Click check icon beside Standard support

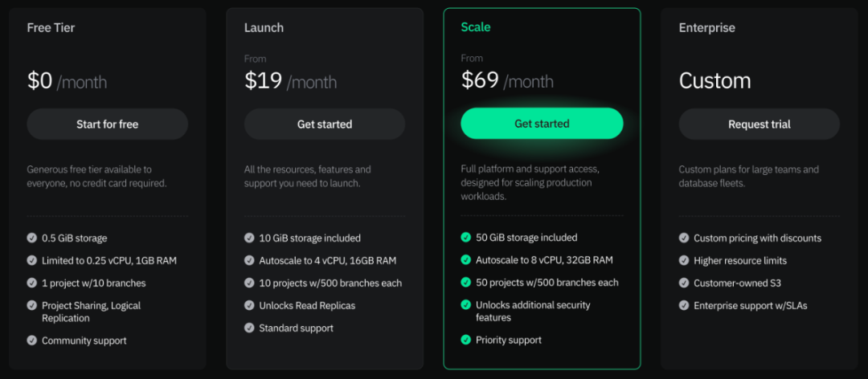click(249, 328)
